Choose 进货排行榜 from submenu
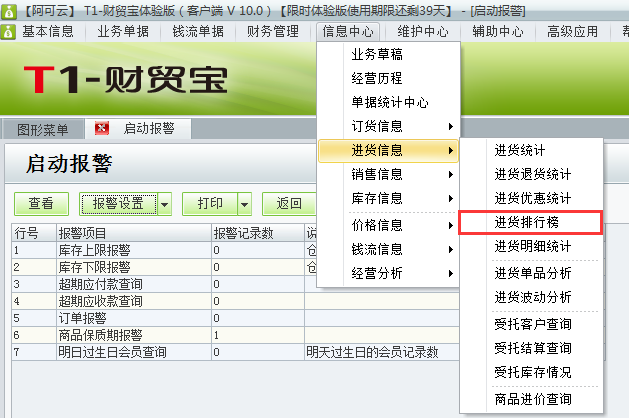This screenshot has width=629, height=418. (x=531, y=222)
